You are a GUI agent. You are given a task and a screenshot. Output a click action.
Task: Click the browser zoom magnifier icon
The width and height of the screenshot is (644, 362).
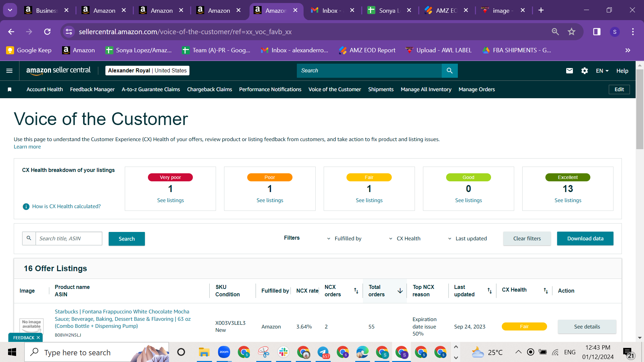pyautogui.click(x=555, y=32)
